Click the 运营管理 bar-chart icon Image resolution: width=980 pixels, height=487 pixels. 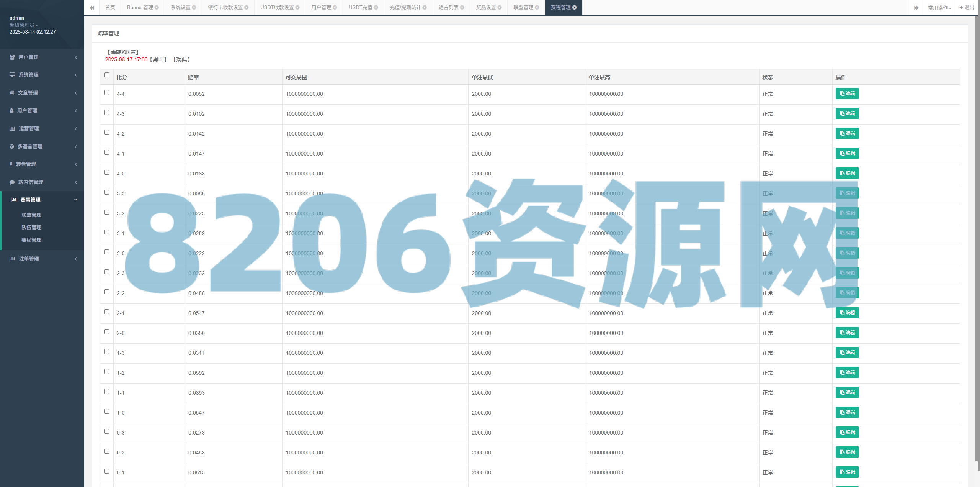[x=11, y=128]
